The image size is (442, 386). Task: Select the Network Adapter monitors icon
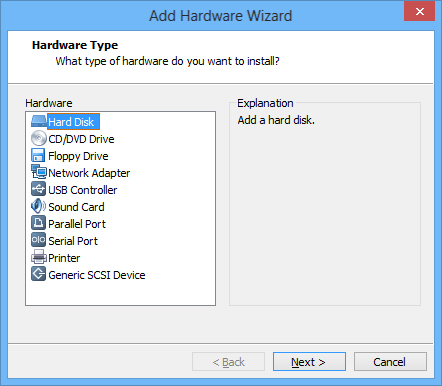[39, 172]
